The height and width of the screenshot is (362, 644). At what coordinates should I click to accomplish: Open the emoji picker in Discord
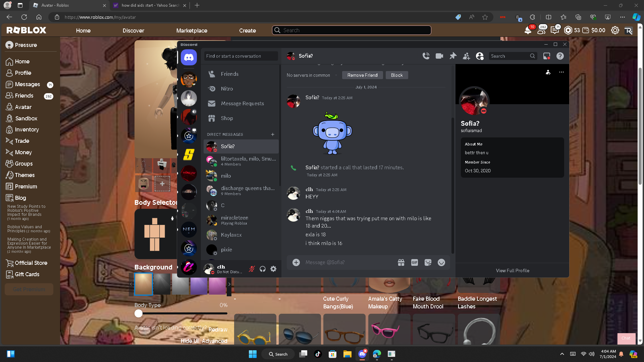pyautogui.click(x=441, y=262)
